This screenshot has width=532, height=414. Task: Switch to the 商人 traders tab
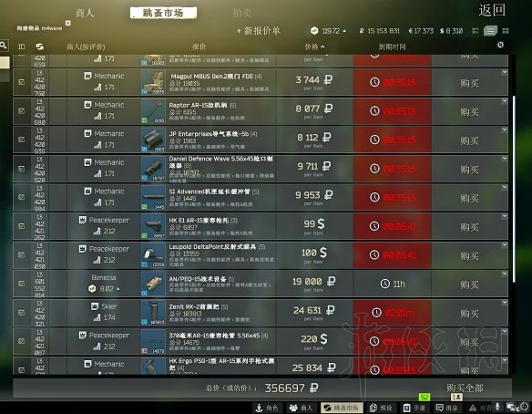pos(85,13)
